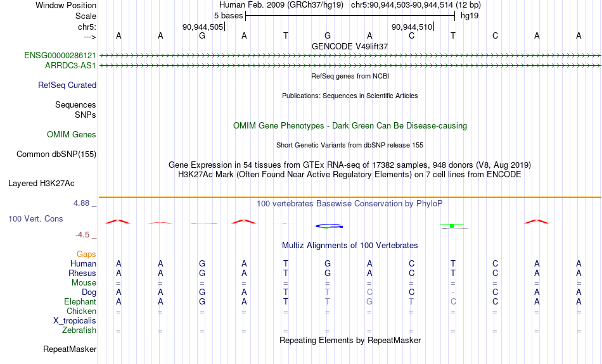Select the Elephant species label
This screenshot has width=602, height=364.
(80, 301)
